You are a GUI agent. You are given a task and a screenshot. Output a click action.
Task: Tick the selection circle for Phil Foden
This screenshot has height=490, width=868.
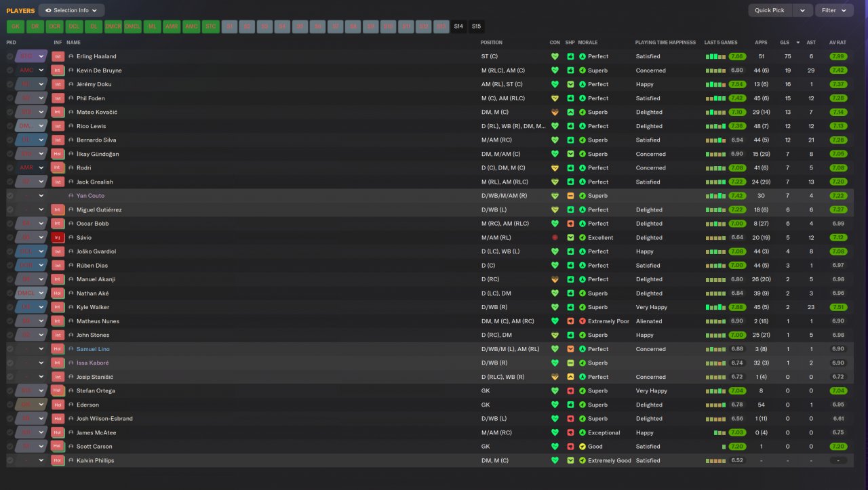(9, 98)
